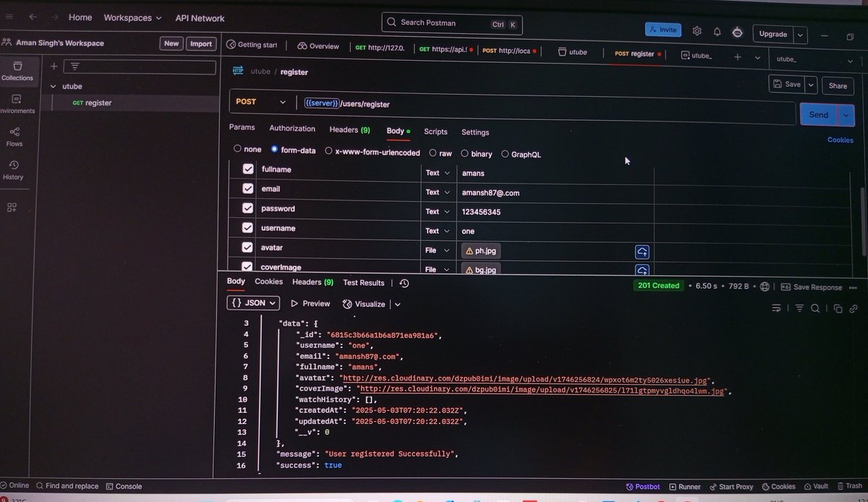The width and height of the screenshot is (868, 502).
Task: Select the form-data body type
Action: 274,149
